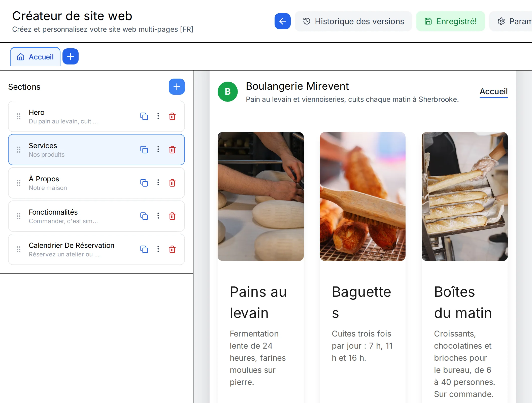Delete the Services section
Viewport: 532px width, 403px height.
pyautogui.click(x=172, y=149)
